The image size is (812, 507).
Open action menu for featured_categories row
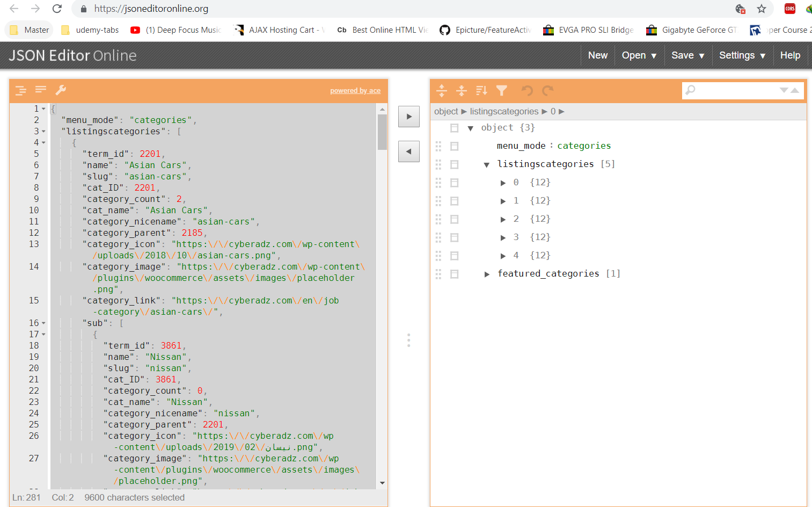pos(455,274)
